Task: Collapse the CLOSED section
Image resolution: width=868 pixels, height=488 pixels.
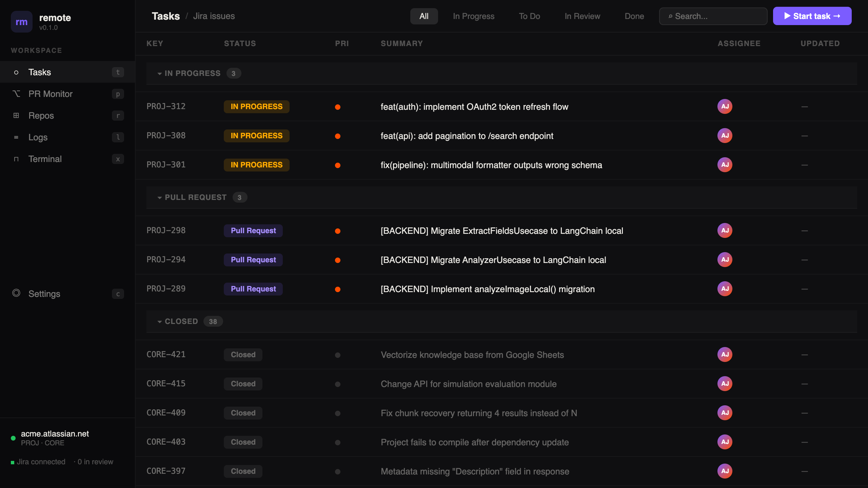Action: 160,321
